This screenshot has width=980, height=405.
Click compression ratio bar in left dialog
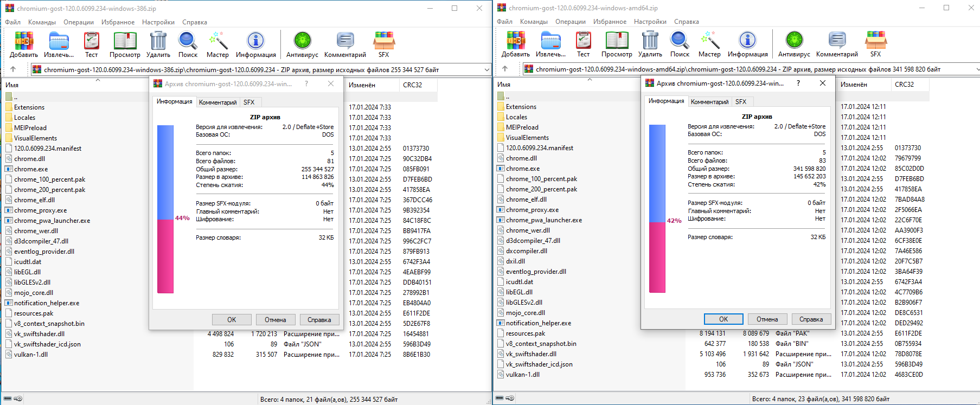pos(165,209)
